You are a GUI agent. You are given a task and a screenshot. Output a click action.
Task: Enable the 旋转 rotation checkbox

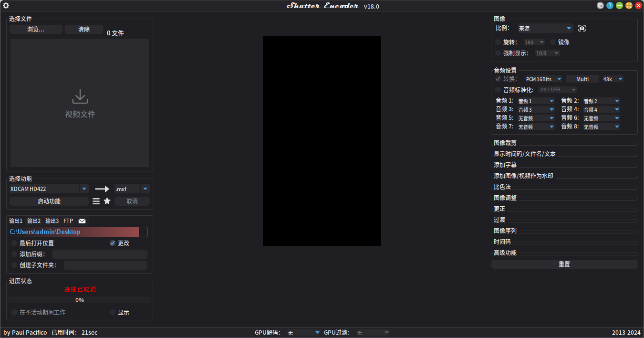pos(498,42)
